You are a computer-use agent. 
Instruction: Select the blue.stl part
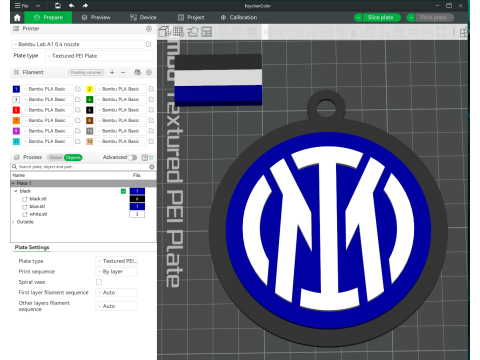click(37, 207)
